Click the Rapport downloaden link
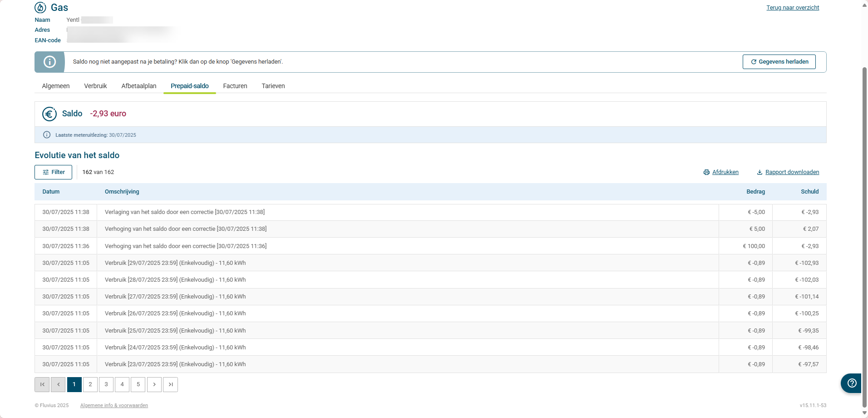The width and height of the screenshot is (868, 418). [792, 172]
